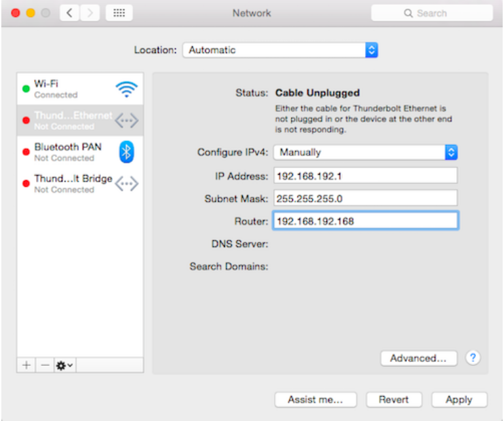Click the Revert button
Image resolution: width=504 pixels, height=421 pixels.
(394, 399)
